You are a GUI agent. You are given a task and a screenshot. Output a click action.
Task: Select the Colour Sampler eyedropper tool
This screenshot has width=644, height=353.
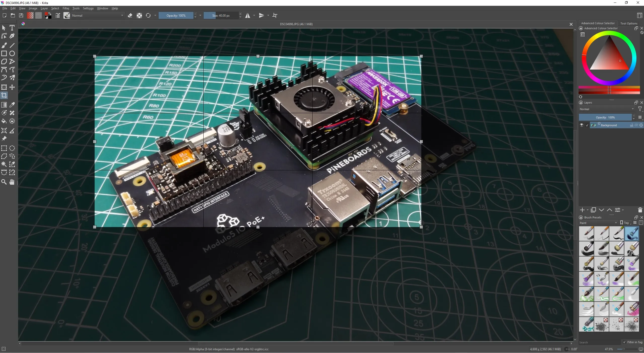tap(12, 105)
